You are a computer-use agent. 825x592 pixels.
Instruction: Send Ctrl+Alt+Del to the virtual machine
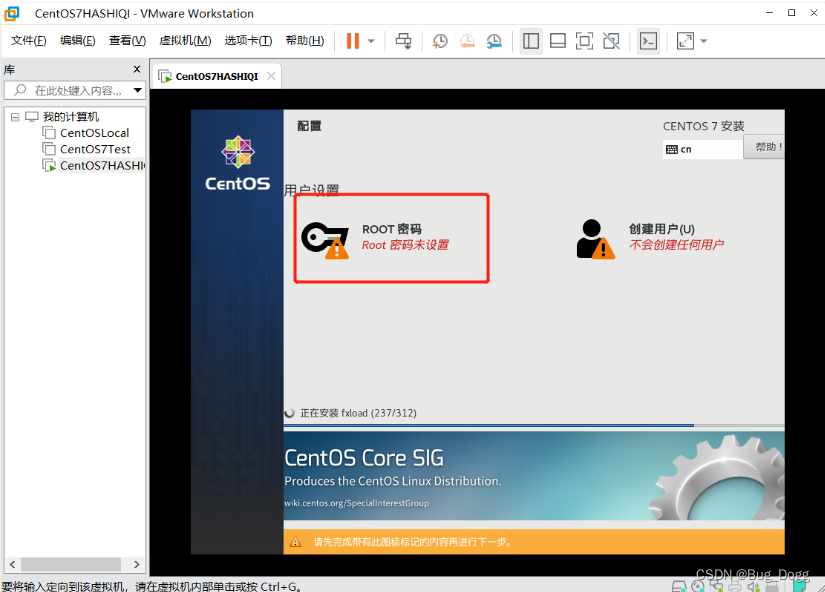click(404, 41)
